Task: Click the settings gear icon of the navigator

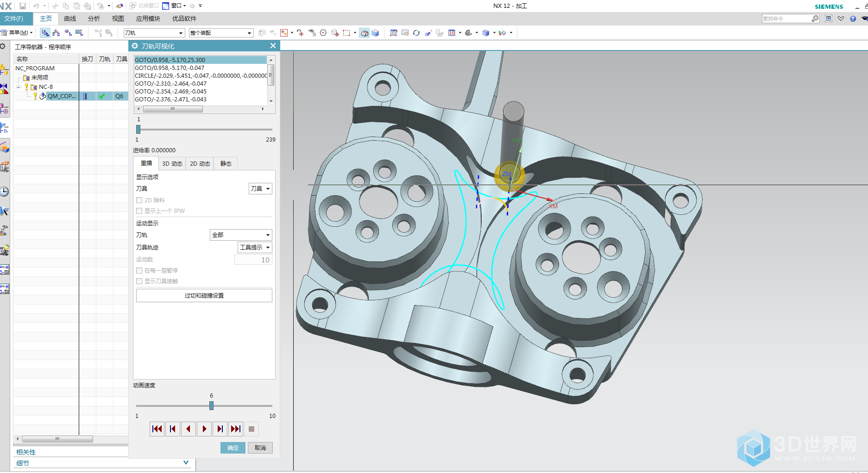Action: [3, 46]
